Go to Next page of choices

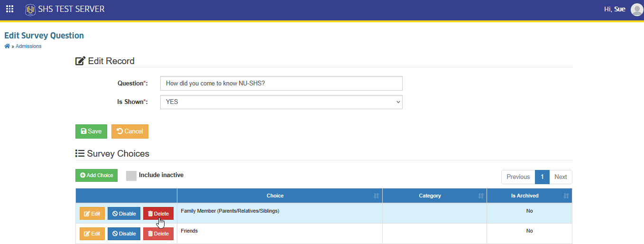tap(561, 177)
